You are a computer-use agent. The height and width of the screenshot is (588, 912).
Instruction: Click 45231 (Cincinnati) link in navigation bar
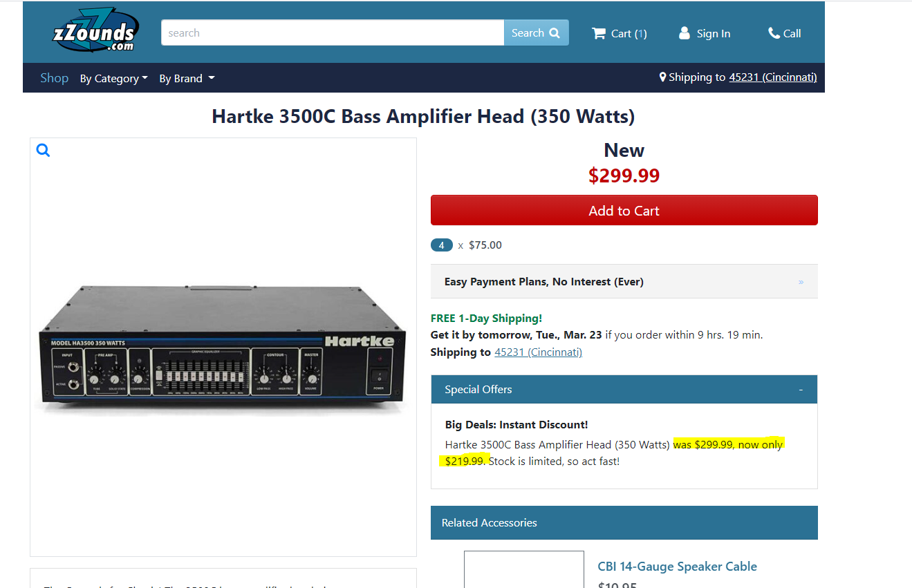(x=773, y=77)
